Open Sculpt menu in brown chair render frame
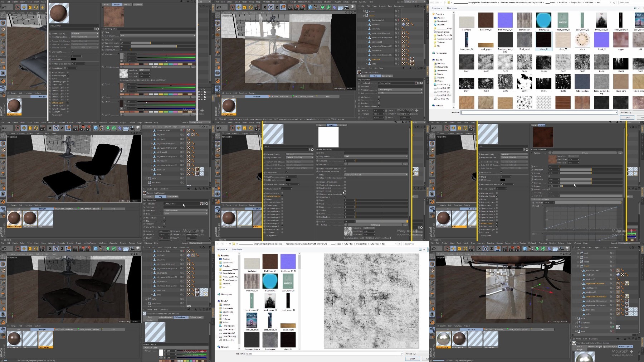Viewport: 644px width, 362px height. 293,2
